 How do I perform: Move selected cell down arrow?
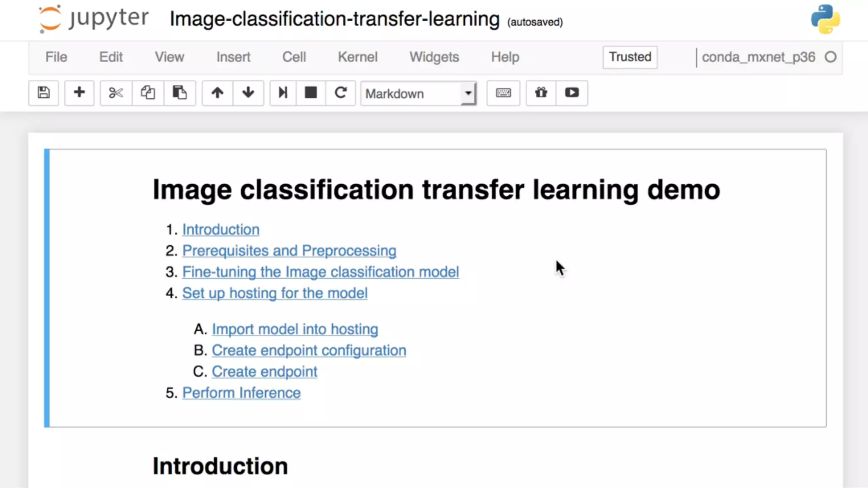pyautogui.click(x=248, y=93)
